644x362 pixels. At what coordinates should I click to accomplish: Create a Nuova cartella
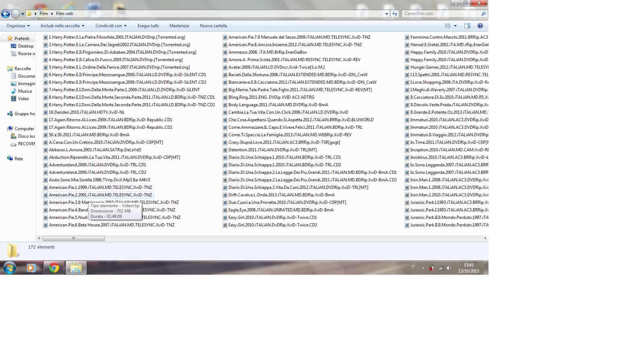point(213,26)
